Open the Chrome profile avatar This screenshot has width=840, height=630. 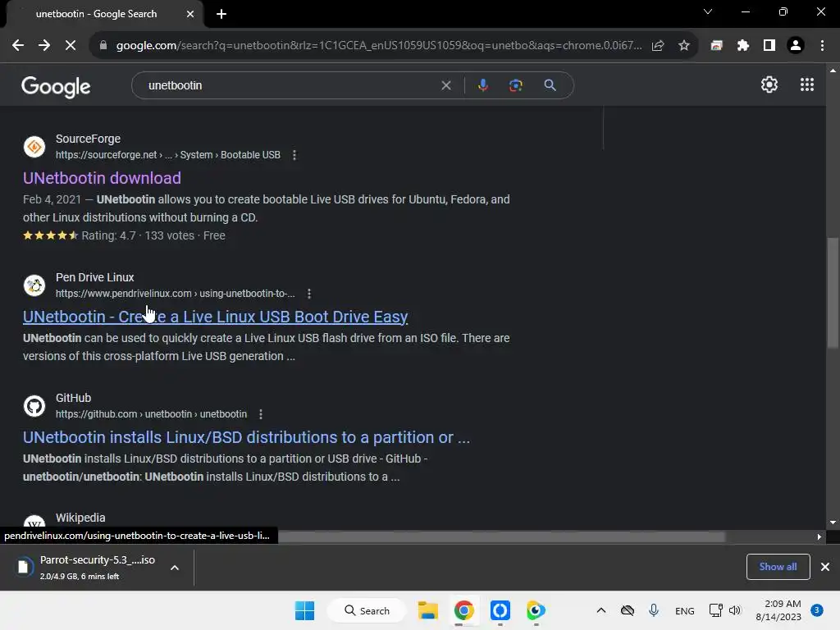[x=796, y=46]
